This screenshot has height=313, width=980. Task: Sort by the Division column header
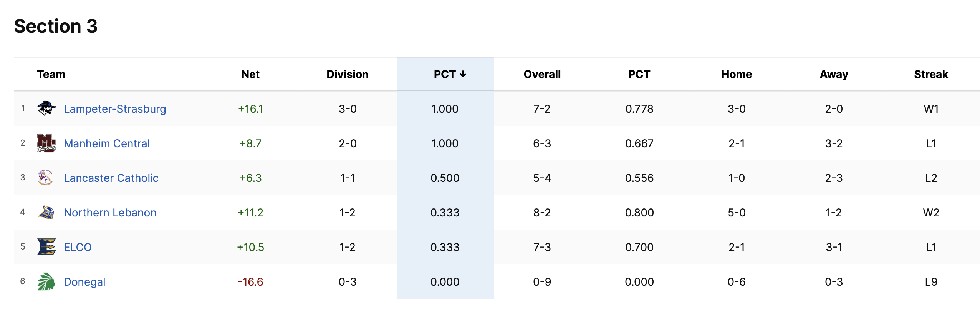click(x=348, y=74)
